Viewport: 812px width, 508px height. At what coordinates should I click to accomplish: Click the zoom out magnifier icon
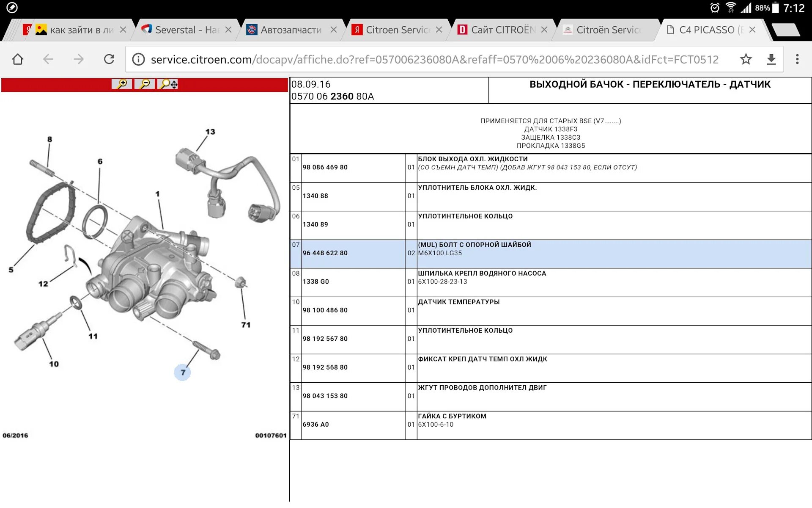[145, 84]
